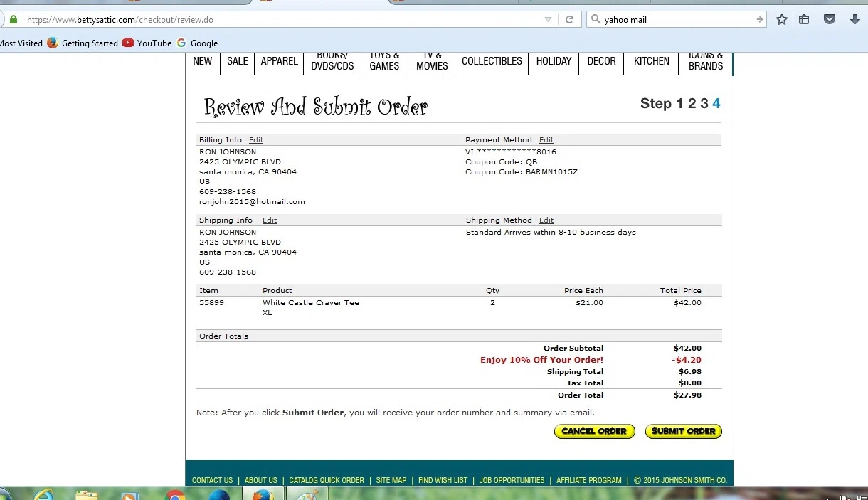Open Internet Explorer from taskbar
Screen dimensions: 868x500
43,495
